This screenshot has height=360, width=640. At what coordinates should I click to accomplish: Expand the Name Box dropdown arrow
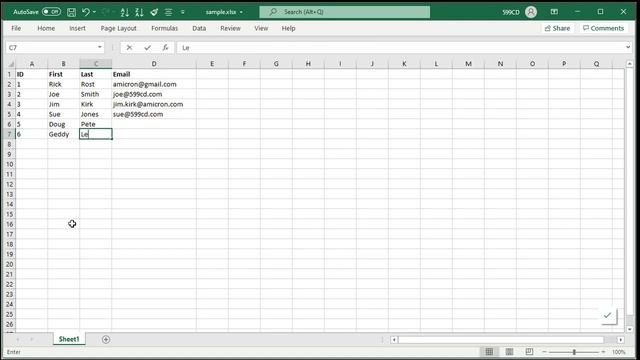(x=100, y=47)
